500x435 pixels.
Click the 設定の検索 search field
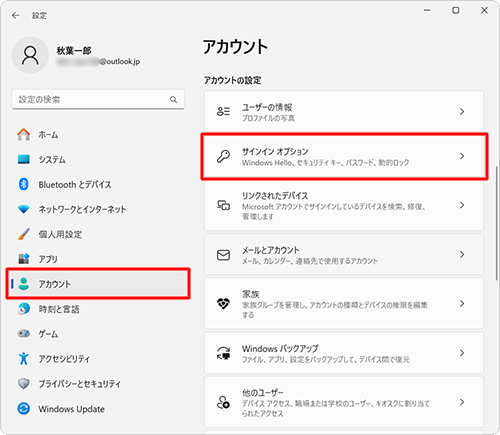98,99
